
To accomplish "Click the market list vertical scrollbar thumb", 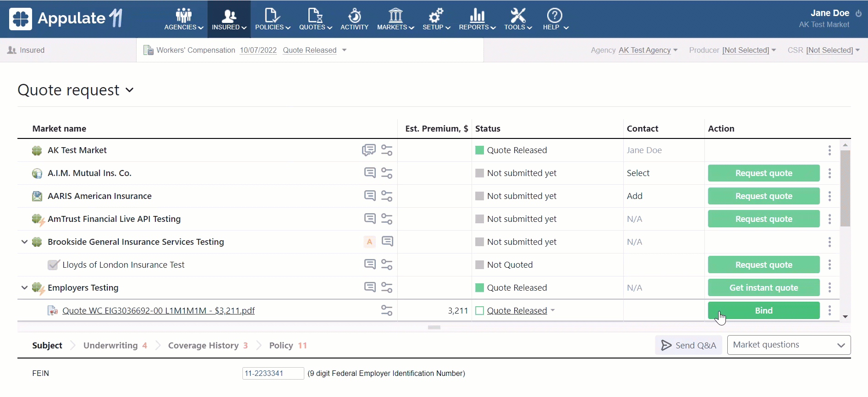I will tap(846, 188).
